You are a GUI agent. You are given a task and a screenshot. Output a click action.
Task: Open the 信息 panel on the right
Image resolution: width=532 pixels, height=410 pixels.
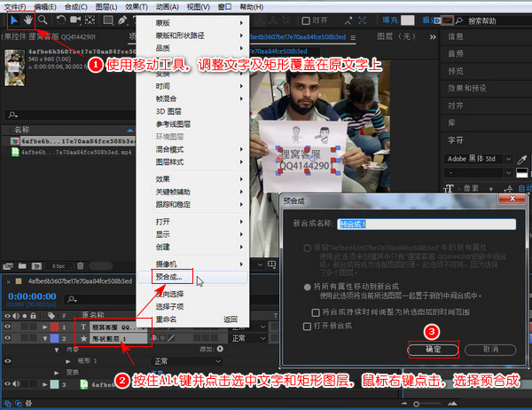456,36
